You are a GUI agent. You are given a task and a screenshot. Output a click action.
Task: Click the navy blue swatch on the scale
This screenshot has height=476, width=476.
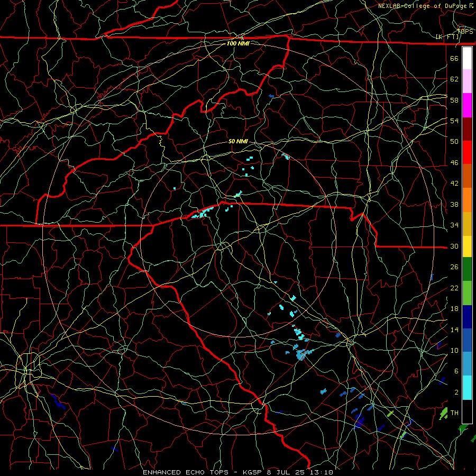click(x=467, y=317)
